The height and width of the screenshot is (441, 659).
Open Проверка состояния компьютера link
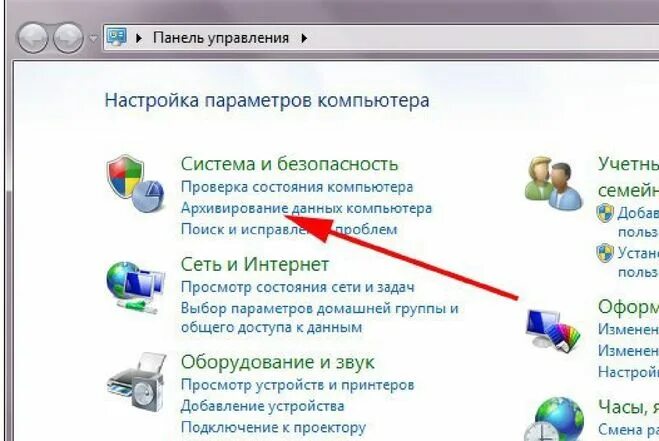tap(297, 187)
